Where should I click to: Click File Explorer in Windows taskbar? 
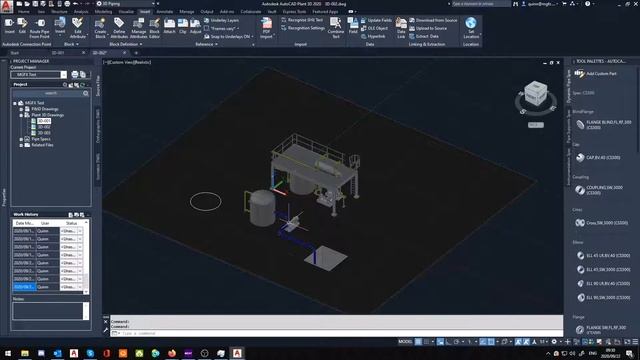(25, 353)
